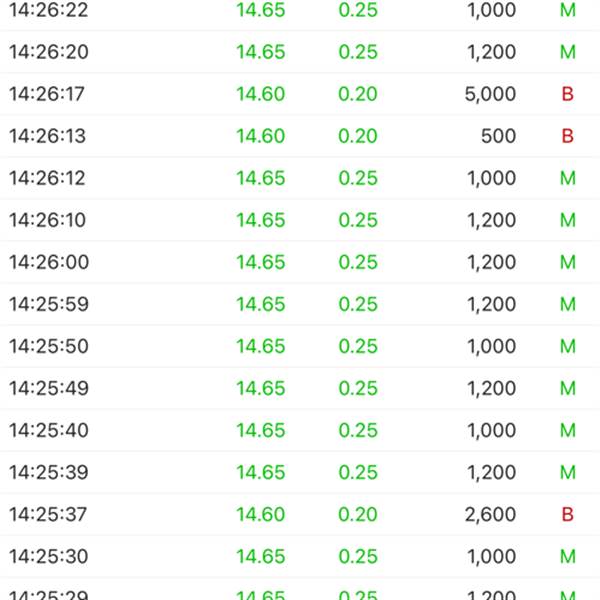Click the 1,000 volume at 14:25:30
Screen dimensions: 600x600
pyautogui.click(x=492, y=557)
